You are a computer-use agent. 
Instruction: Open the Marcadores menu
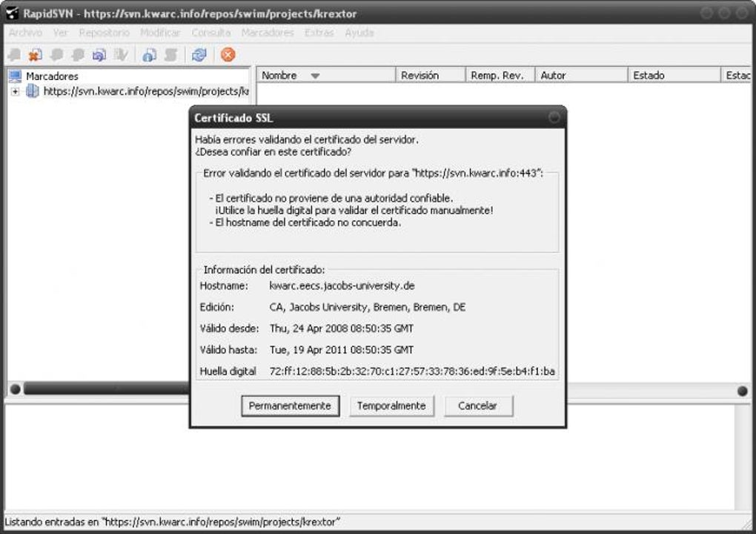267,33
